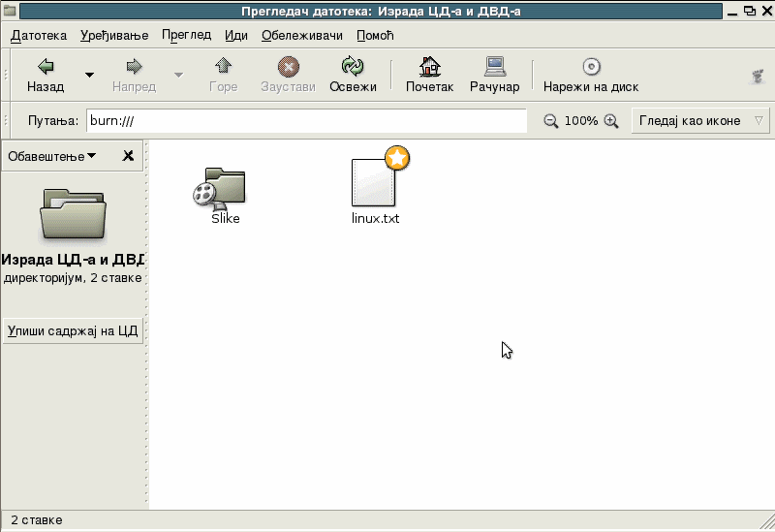Reset zoom via the 100% label
This screenshot has width=775, height=532.
click(x=581, y=120)
